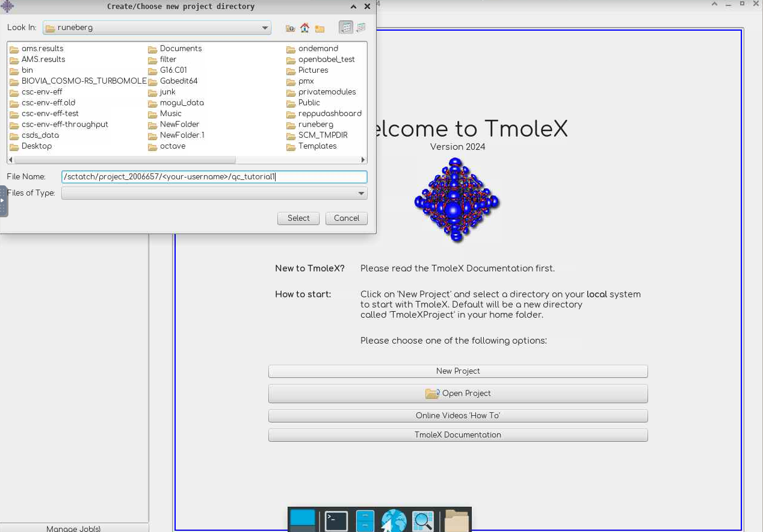Jump to home folder icon
763x532 pixels.
point(304,28)
